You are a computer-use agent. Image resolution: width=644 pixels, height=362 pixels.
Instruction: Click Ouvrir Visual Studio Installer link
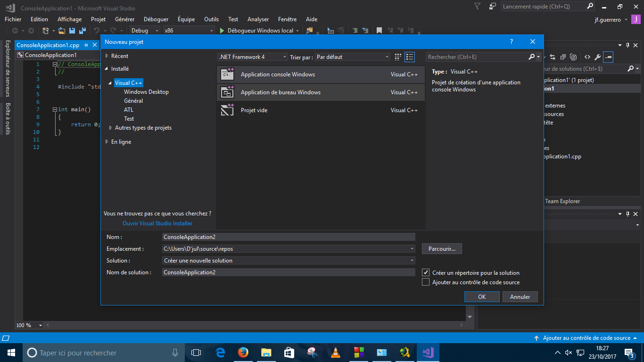157,223
